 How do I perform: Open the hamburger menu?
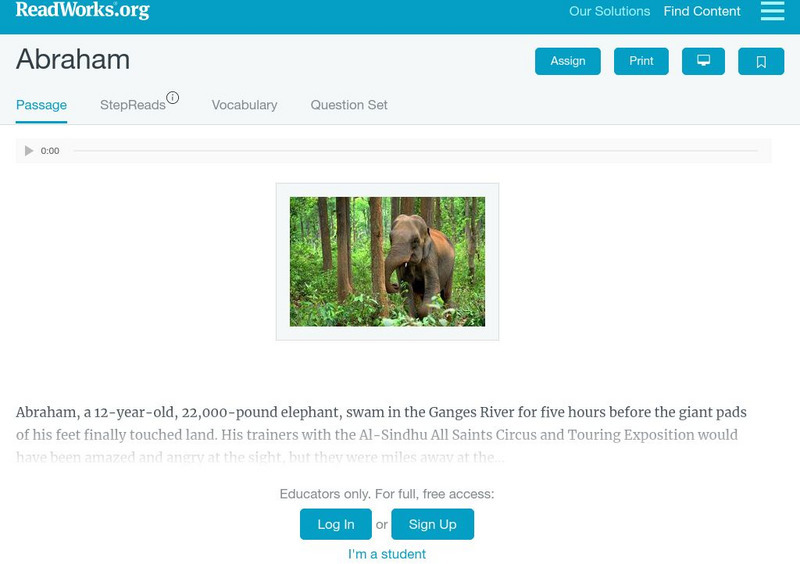[x=772, y=12]
